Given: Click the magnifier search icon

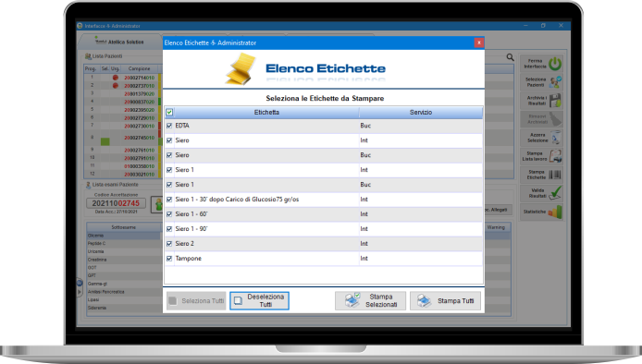Looking at the screenshot, I should click(x=510, y=57).
